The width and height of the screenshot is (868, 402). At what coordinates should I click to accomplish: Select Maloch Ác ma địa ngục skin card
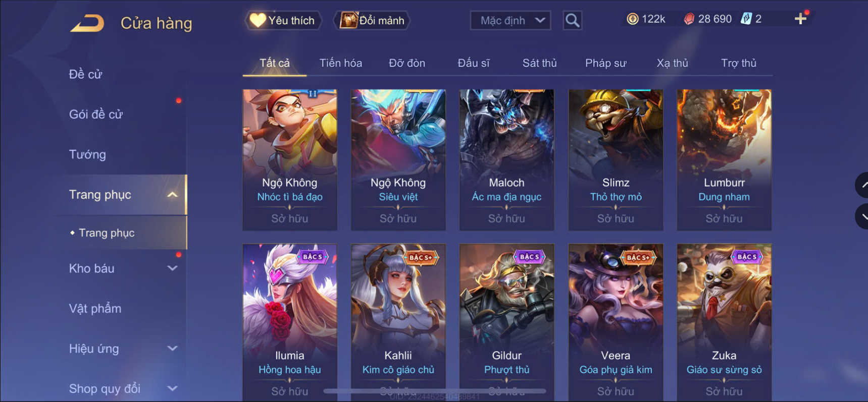pyautogui.click(x=506, y=160)
